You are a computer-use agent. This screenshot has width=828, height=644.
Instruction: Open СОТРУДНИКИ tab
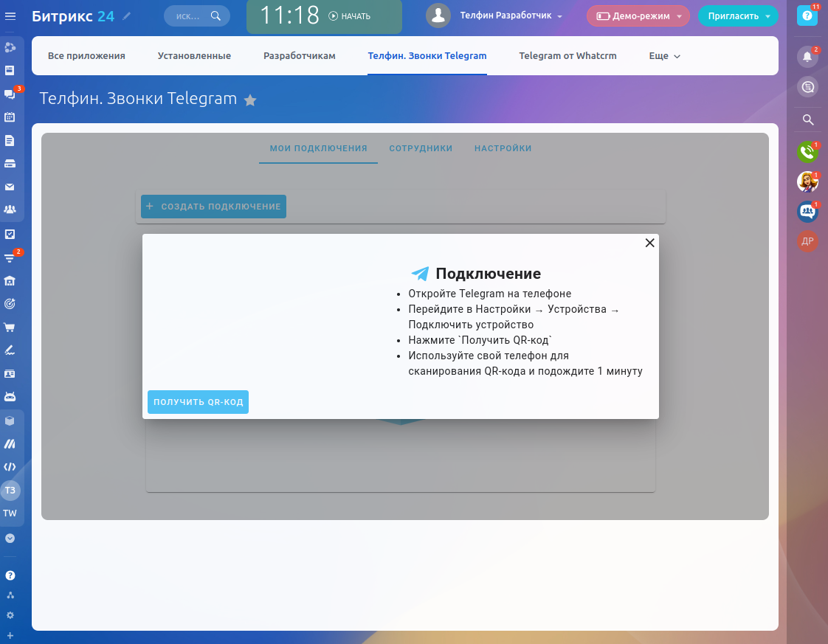point(421,148)
